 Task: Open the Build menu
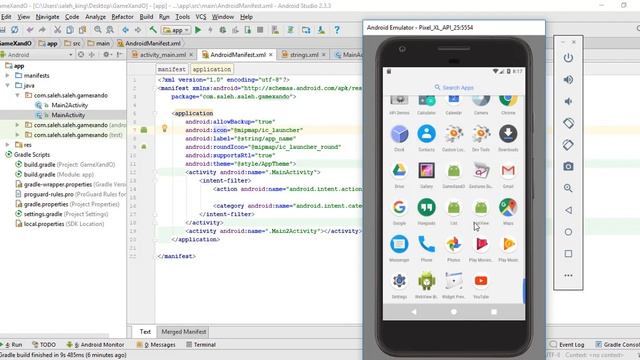click(146, 17)
